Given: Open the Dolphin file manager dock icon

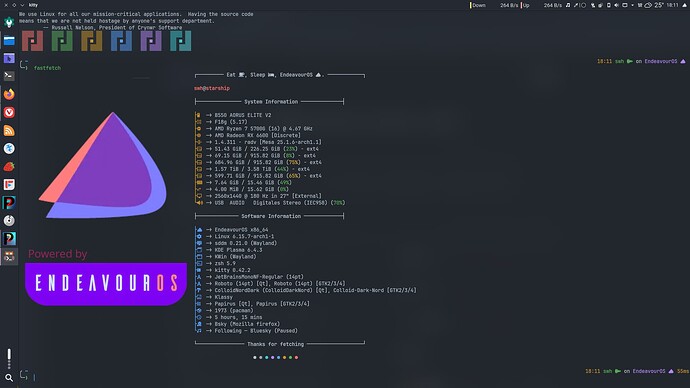Looking at the screenshot, I should [9, 40].
